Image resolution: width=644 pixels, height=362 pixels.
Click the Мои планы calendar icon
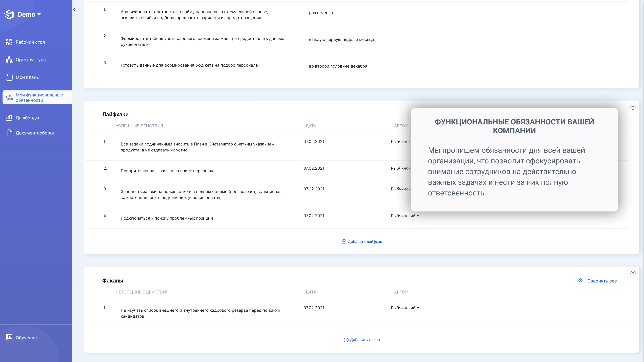click(x=9, y=77)
